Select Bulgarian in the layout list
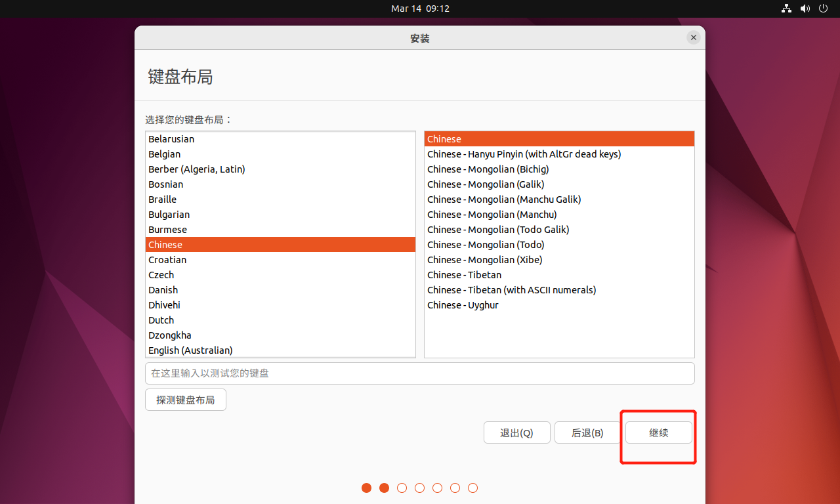 [280, 215]
